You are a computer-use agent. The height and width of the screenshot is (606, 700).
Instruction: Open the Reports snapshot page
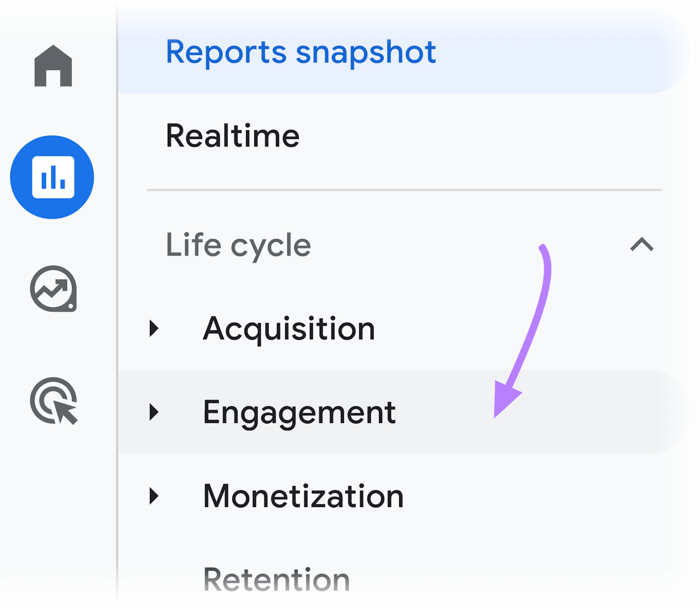point(301,53)
